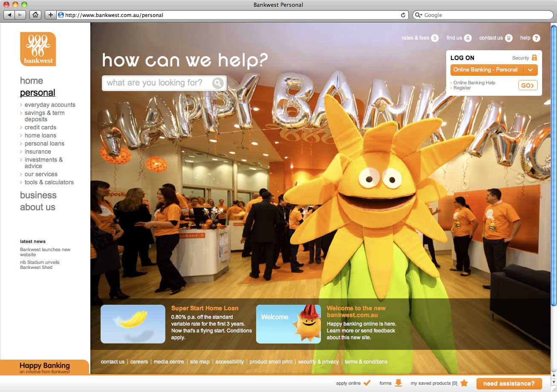Viewport: 557px width, 392px height.
Task: Click the browser home button
Action: (x=35, y=15)
